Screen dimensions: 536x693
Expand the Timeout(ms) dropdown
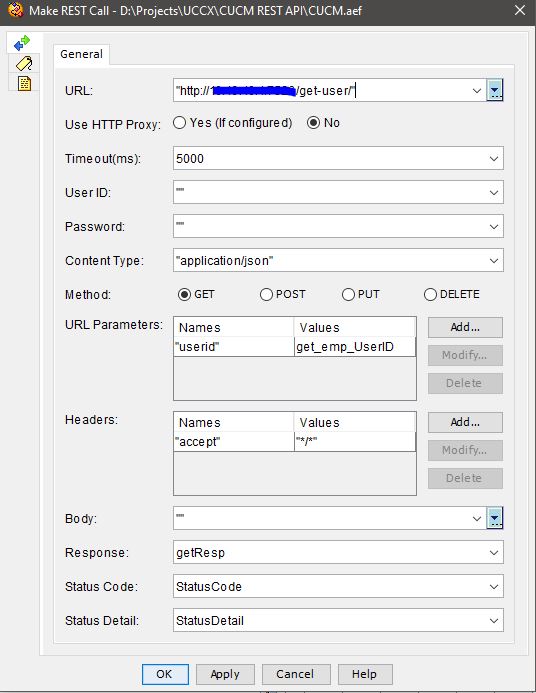pos(494,159)
